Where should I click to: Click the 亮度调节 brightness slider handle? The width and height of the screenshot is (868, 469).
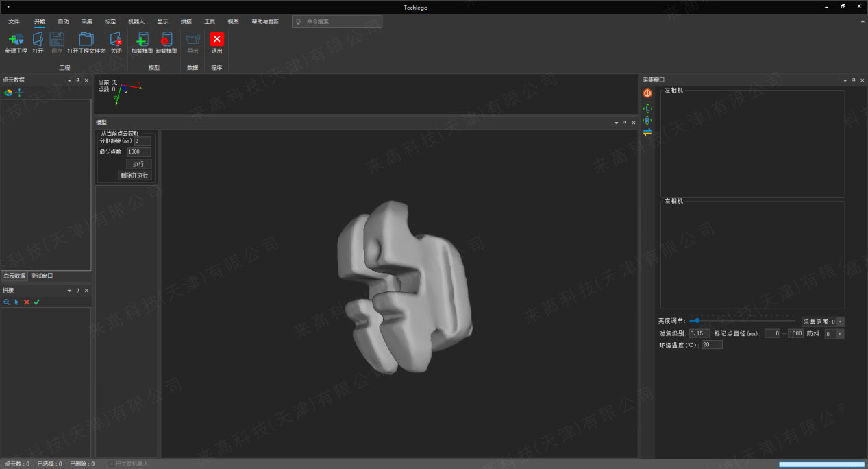697,320
